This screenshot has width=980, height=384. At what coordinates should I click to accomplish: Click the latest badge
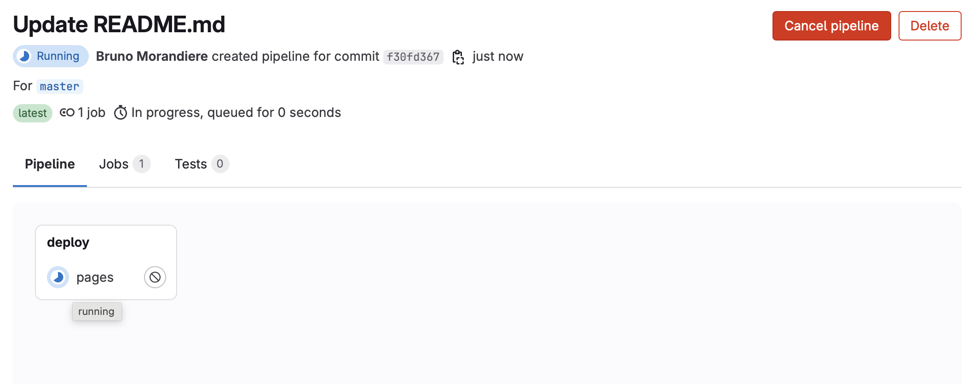coord(33,113)
